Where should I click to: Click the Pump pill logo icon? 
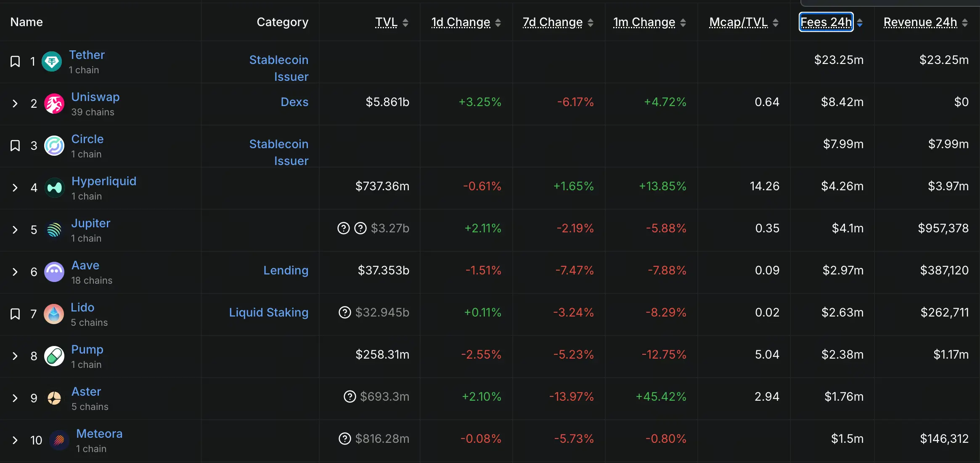pyautogui.click(x=54, y=356)
